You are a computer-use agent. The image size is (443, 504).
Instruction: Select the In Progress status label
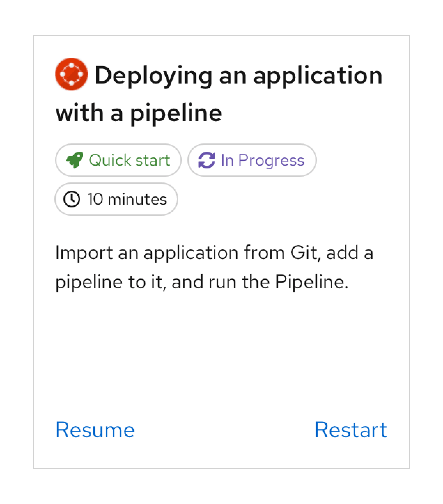pos(252,160)
